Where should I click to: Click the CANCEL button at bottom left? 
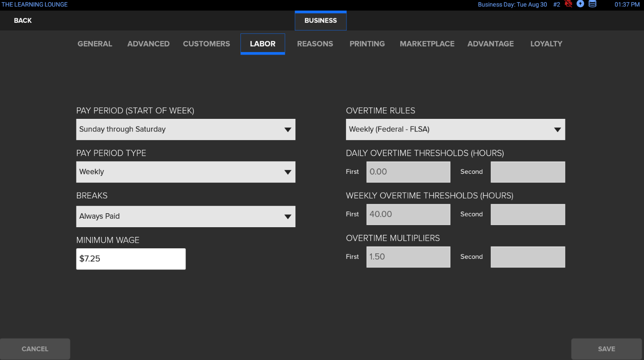35,349
